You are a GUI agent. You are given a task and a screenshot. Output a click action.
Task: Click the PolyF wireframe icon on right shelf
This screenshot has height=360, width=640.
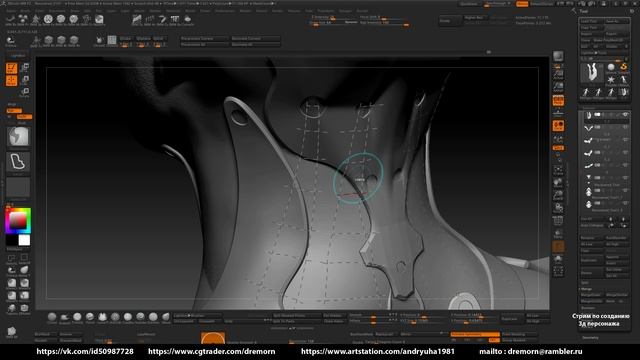pos(558,221)
